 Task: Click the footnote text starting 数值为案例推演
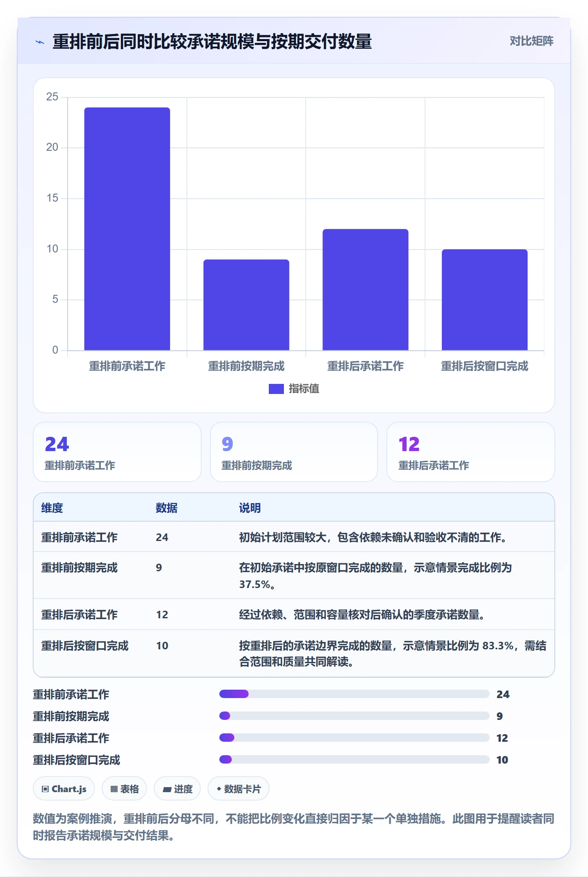point(294,827)
